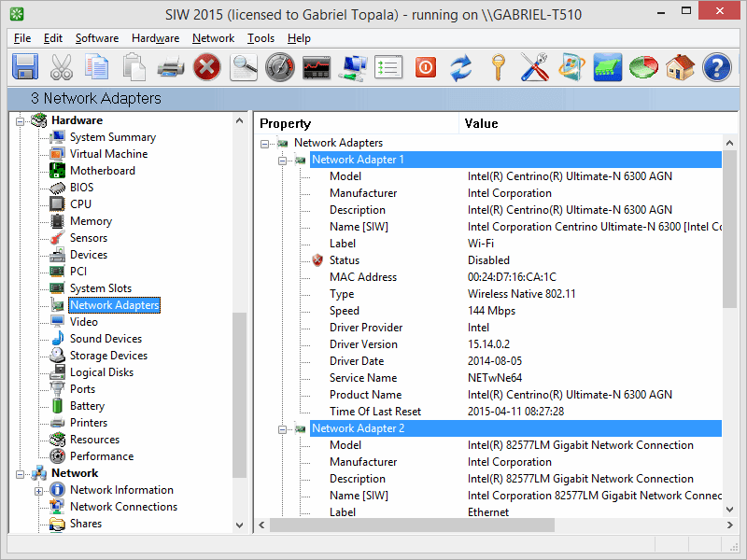This screenshot has height=560, width=747.
Task: Select System Summary in the sidebar
Action: (x=106, y=136)
